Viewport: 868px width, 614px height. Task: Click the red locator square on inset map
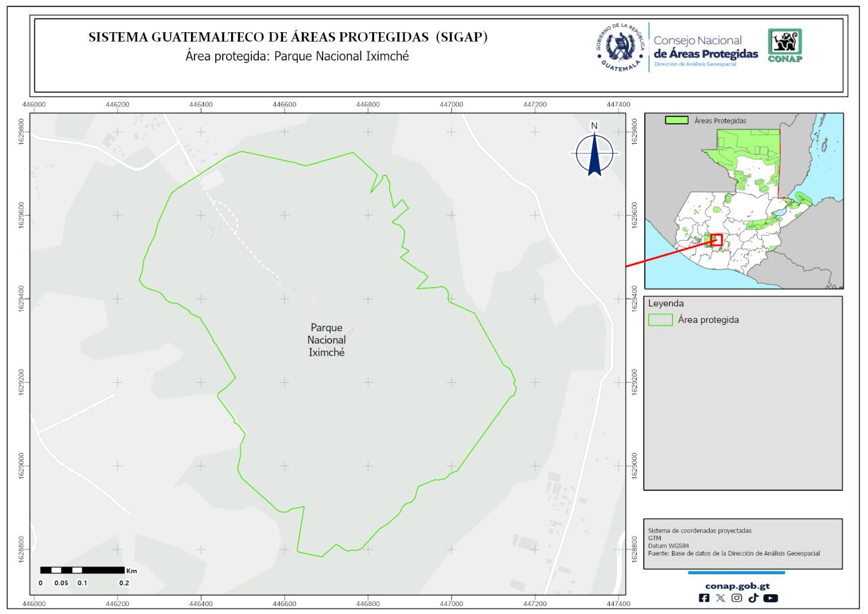click(x=717, y=240)
